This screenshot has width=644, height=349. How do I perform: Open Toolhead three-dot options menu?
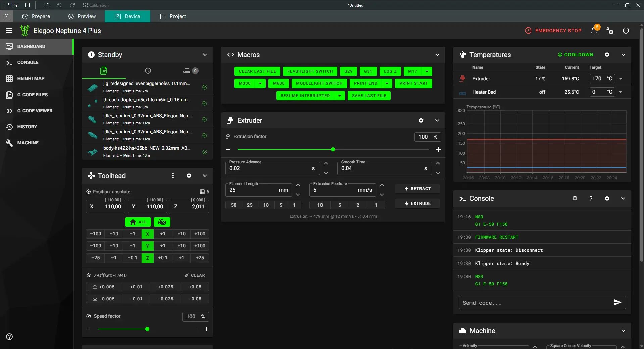coord(173,176)
